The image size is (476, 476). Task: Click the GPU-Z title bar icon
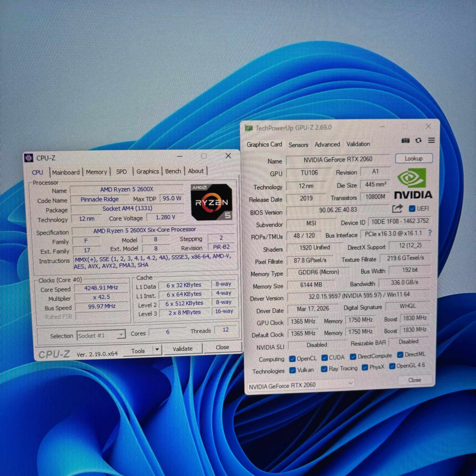pos(249,128)
